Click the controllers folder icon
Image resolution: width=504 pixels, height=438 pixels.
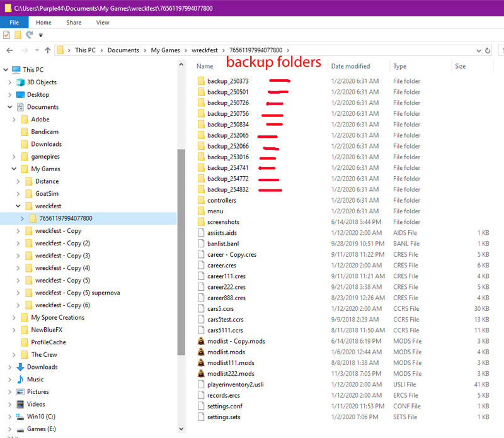point(201,200)
